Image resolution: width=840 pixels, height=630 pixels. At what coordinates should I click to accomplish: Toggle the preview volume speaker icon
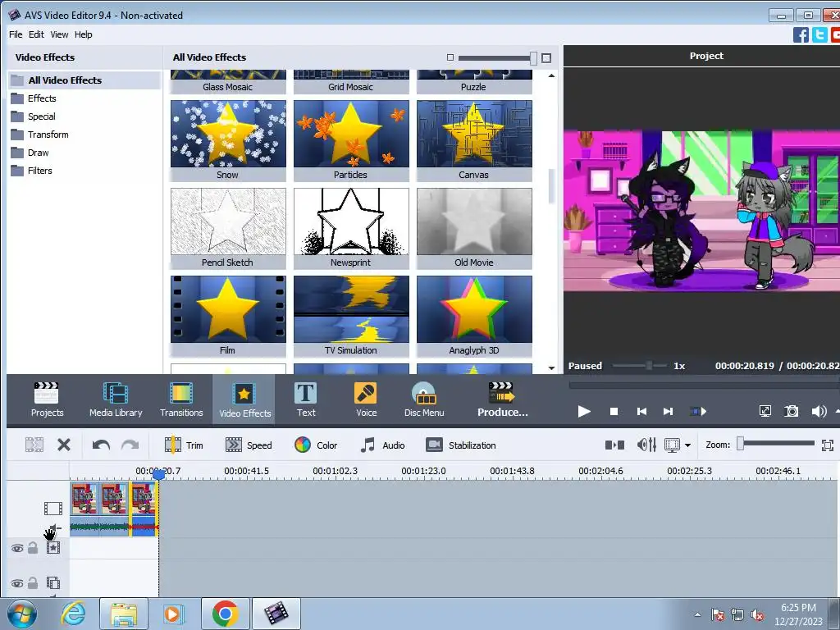819,412
